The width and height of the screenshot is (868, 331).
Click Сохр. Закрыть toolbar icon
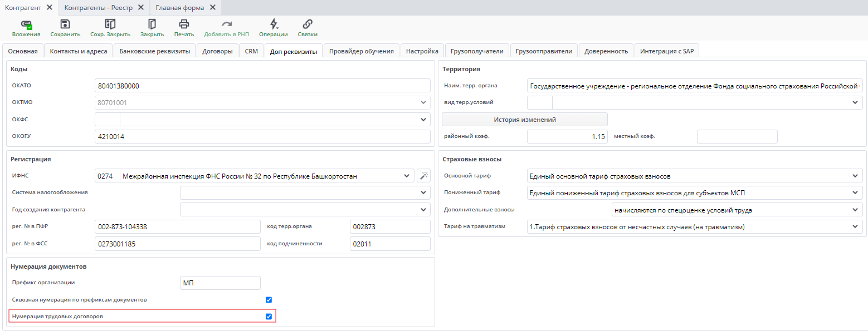click(x=110, y=24)
